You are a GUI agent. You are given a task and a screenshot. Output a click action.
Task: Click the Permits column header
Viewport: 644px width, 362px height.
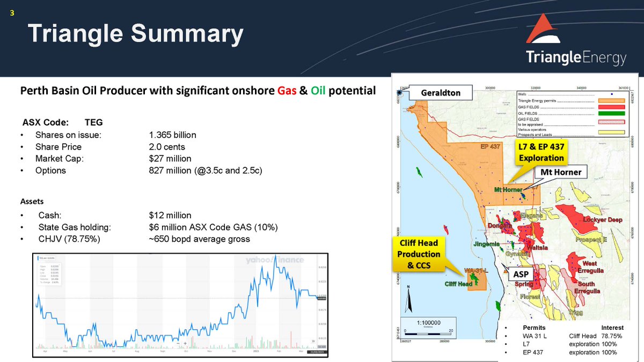tap(533, 327)
